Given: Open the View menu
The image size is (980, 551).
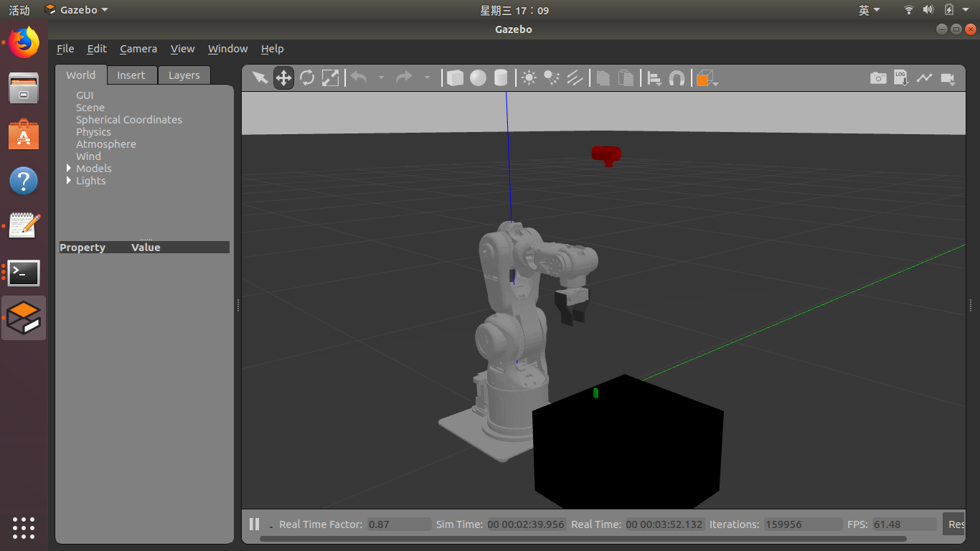Looking at the screenshot, I should click(x=182, y=49).
